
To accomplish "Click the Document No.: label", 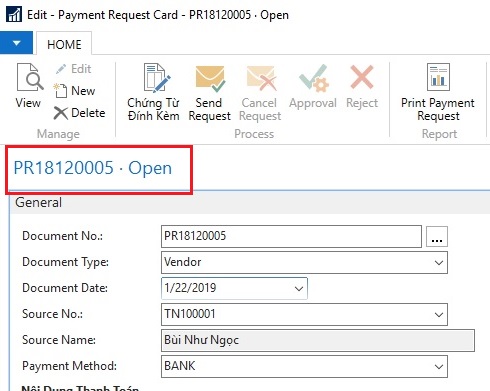I will [x=63, y=236].
